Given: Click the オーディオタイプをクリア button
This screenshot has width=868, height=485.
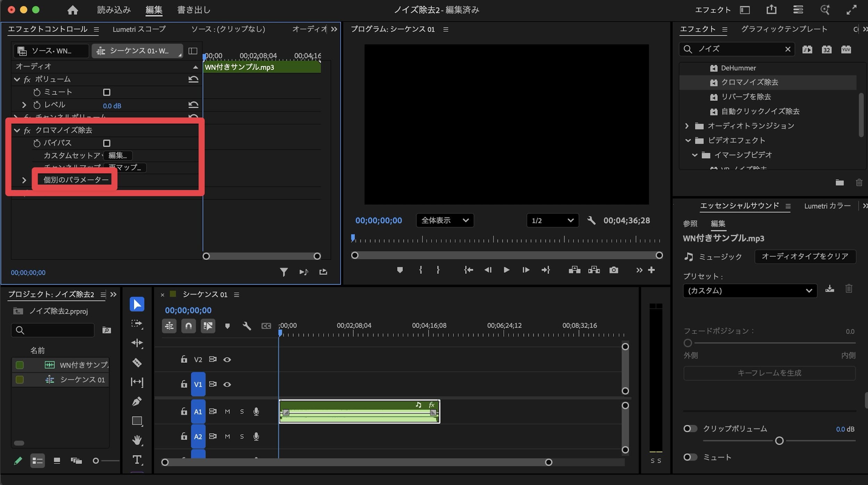Looking at the screenshot, I should point(805,256).
